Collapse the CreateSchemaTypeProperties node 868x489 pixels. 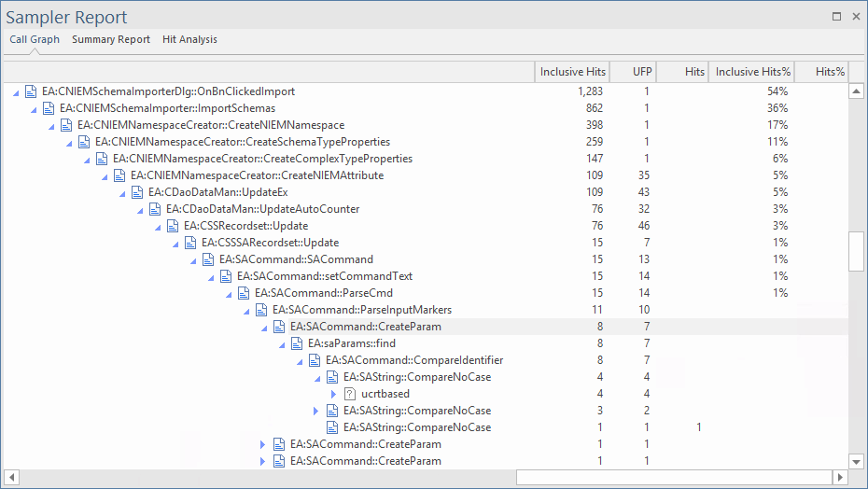pyautogui.click(x=69, y=142)
